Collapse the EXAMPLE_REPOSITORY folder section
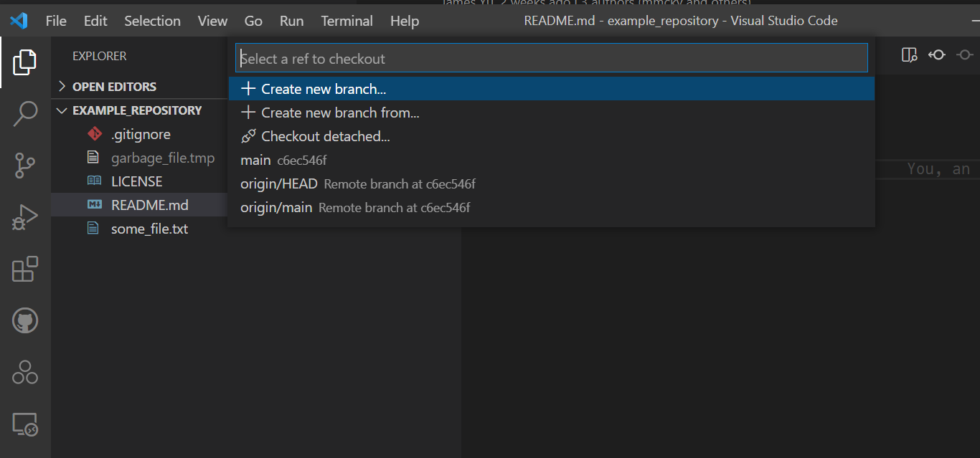Viewport: 980px width, 458px height. tap(136, 110)
